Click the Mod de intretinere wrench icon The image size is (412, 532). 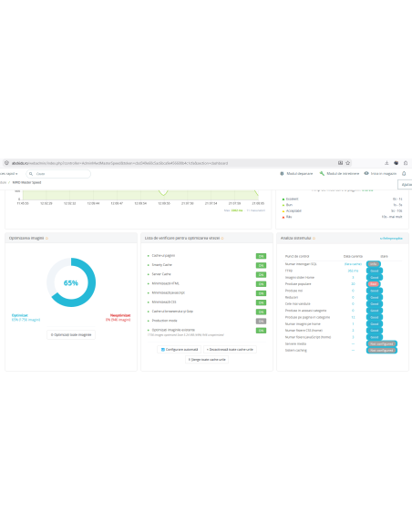322,173
